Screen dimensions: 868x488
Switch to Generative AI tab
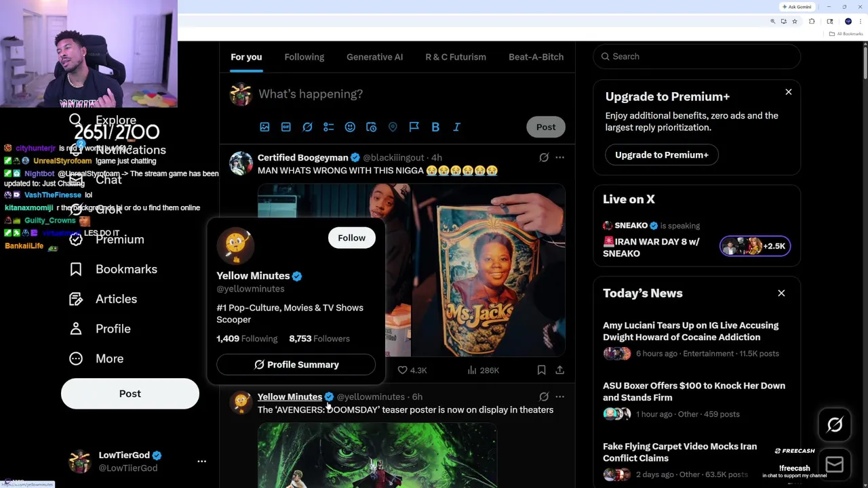tap(374, 57)
